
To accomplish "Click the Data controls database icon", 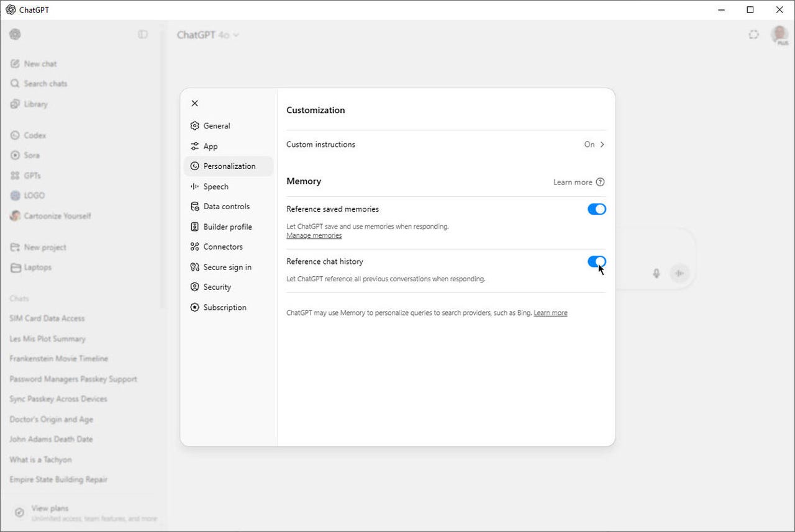I will tap(195, 206).
